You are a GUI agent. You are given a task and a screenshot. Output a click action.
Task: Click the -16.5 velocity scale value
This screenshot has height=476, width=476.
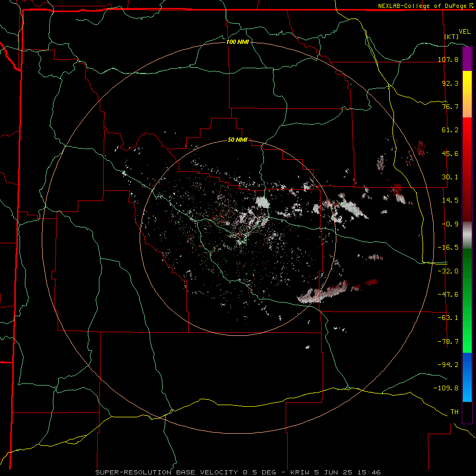click(x=448, y=248)
